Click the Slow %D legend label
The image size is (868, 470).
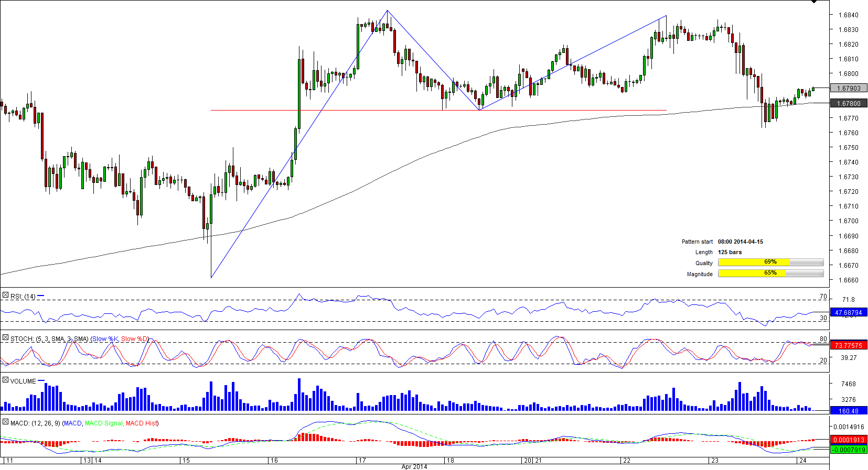134,339
